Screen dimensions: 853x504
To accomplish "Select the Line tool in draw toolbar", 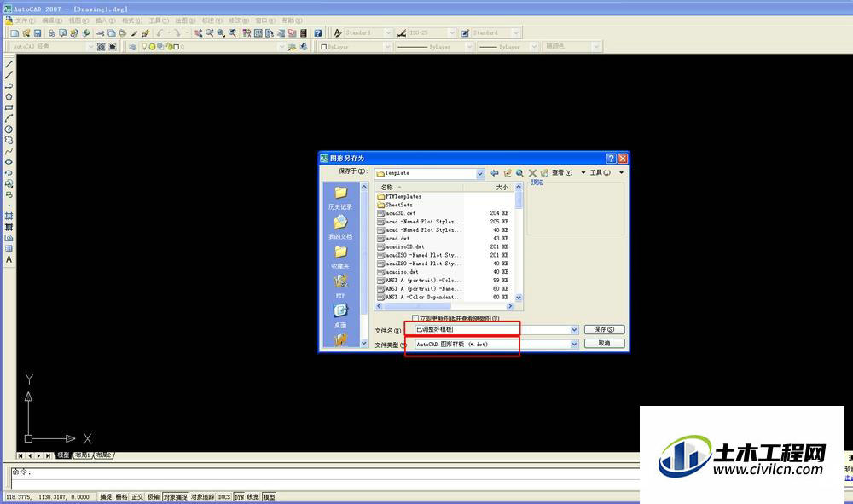I will [x=9, y=64].
